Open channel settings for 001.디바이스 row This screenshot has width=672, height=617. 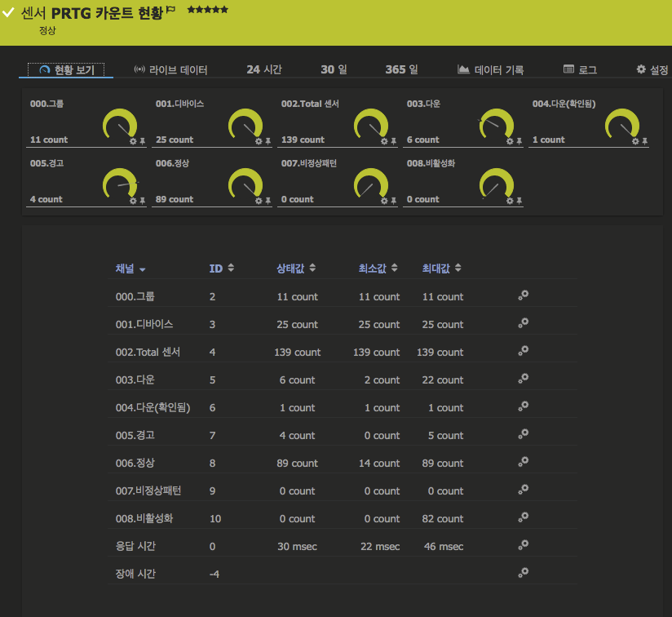pos(524,323)
